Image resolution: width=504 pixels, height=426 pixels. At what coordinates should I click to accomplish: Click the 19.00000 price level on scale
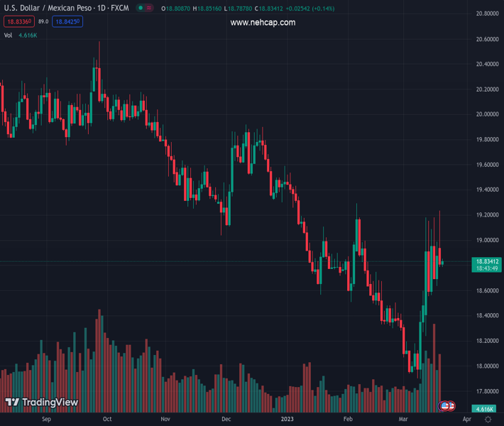[x=486, y=240]
